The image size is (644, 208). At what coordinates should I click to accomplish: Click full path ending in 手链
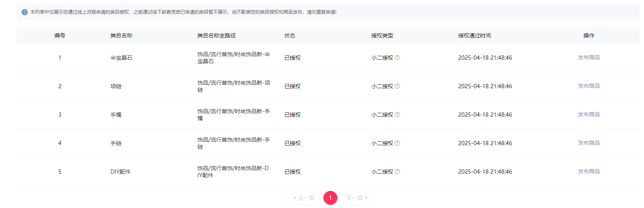pos(234,143)
